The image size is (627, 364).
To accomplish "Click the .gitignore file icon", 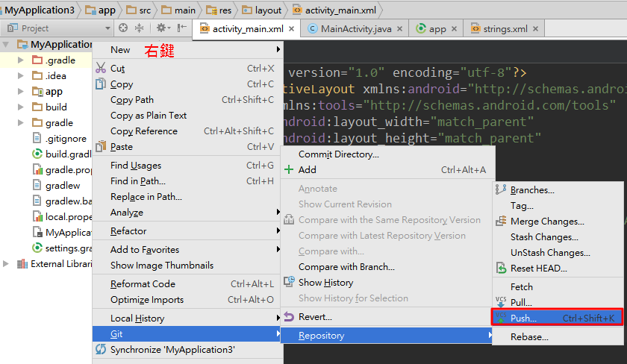I will coord(37,138).
